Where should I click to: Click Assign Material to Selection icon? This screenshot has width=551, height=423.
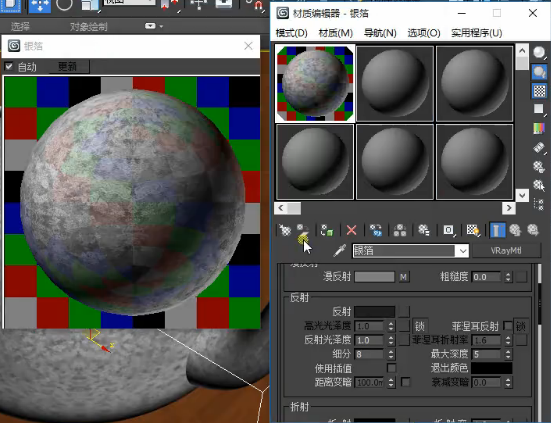coord(327,230)
